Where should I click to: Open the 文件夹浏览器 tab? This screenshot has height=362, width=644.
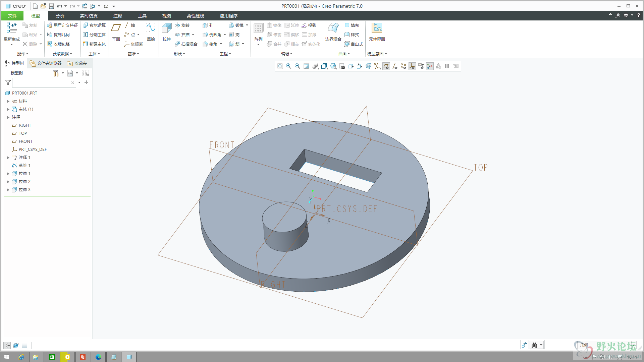[x=46, y=63]
